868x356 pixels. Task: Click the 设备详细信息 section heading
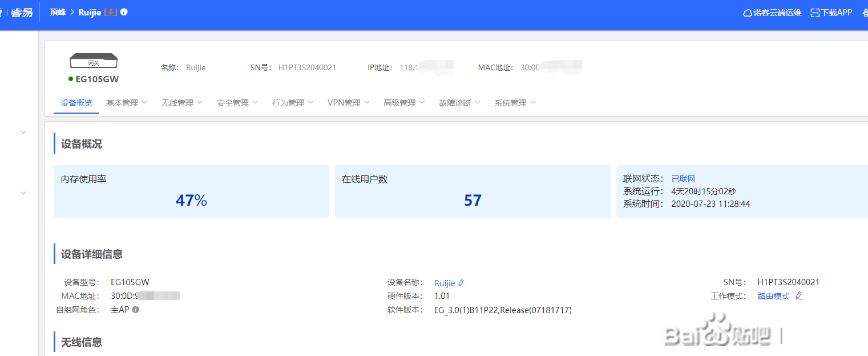92,254
